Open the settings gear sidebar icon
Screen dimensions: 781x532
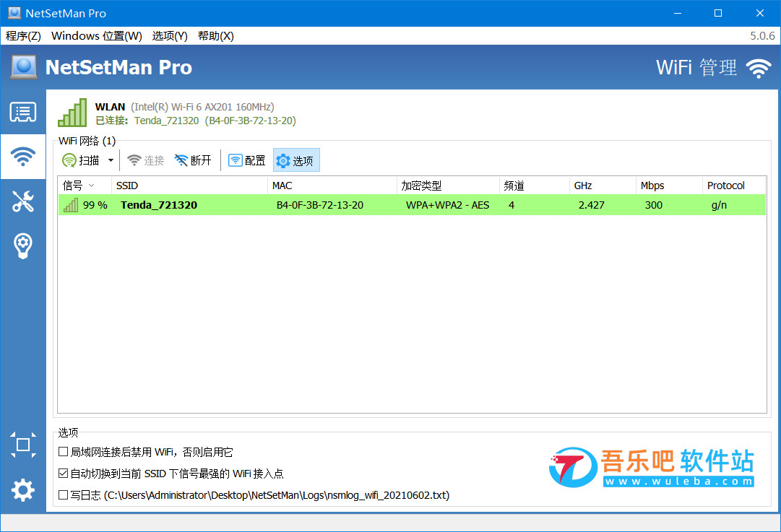click(x=23, y=489)
